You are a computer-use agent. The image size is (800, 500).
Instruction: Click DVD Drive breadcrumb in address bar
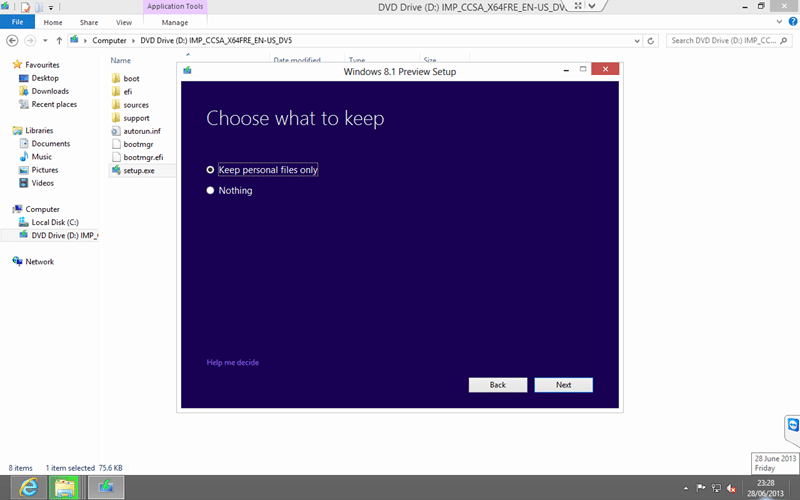coord(216,40)
